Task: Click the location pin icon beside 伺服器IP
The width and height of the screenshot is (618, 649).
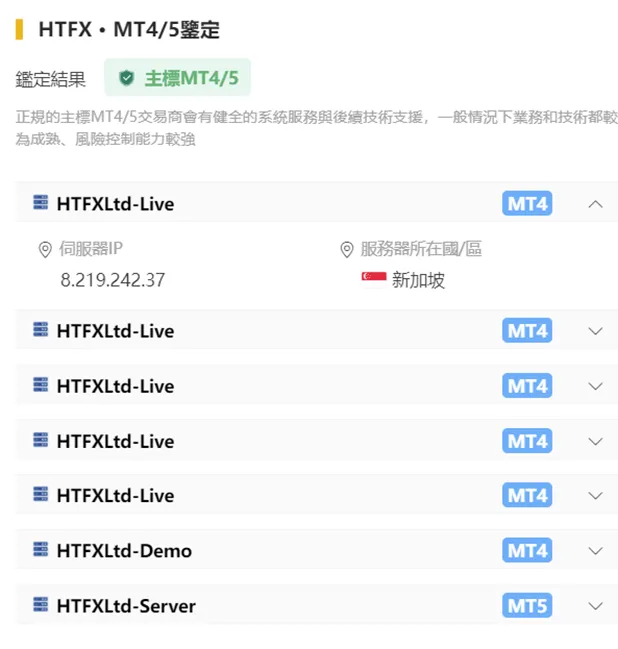Action: (45, 250)
